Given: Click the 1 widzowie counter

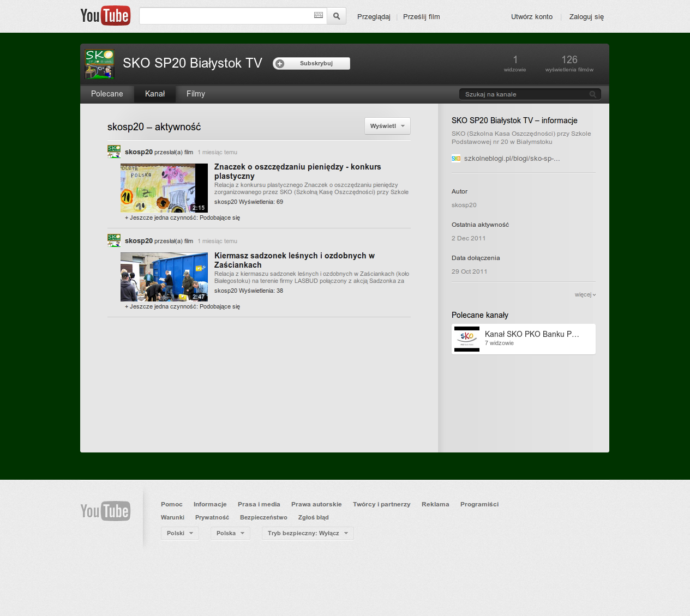Looking at the screenshot, I should (x=515, y=63).
